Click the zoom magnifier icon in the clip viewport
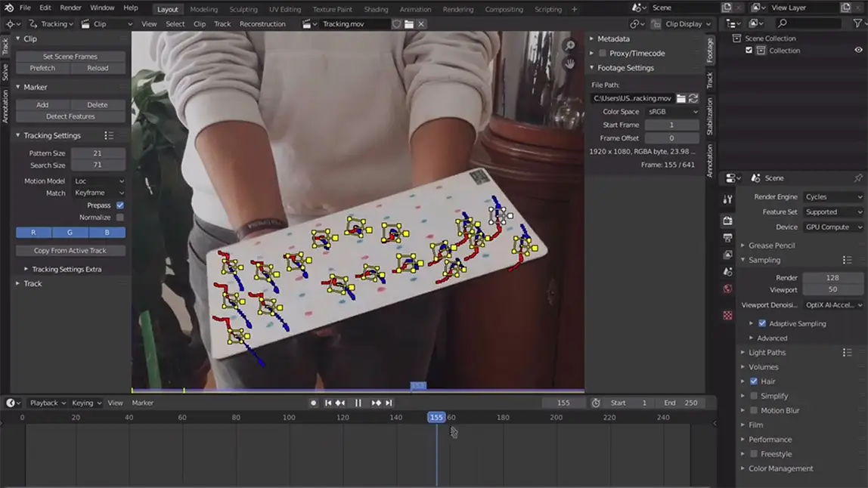868x488 pixels. coord(569,47)
